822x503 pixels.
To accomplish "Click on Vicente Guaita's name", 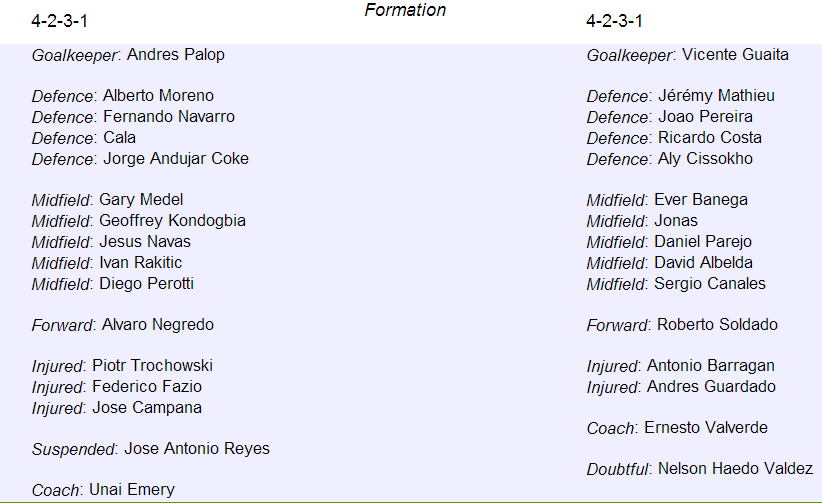I will tap(735, 55).
